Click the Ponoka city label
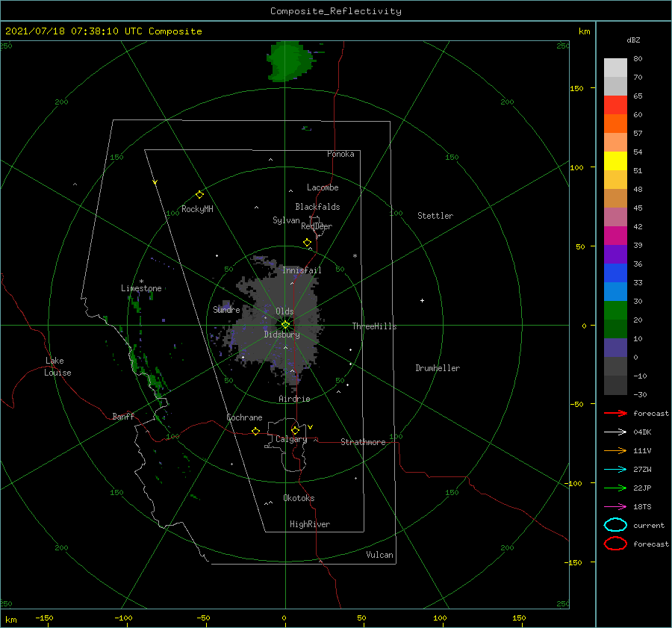 coord(340,154)
